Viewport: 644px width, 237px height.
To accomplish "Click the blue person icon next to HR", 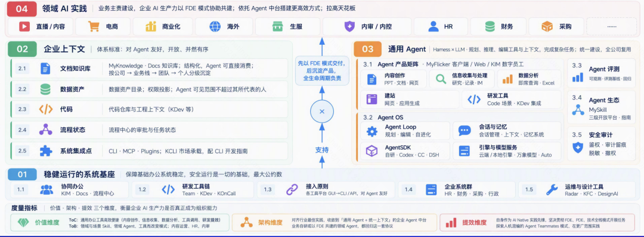I will [x=434, y=27].
